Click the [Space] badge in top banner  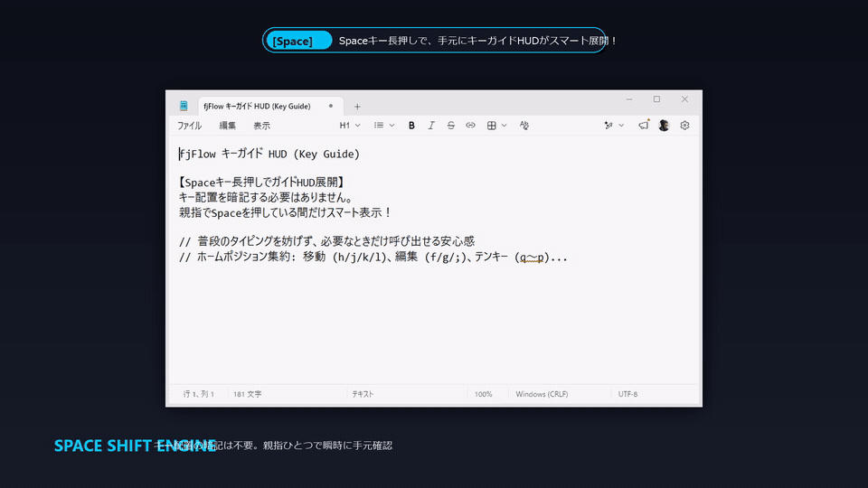coord(298,41)
